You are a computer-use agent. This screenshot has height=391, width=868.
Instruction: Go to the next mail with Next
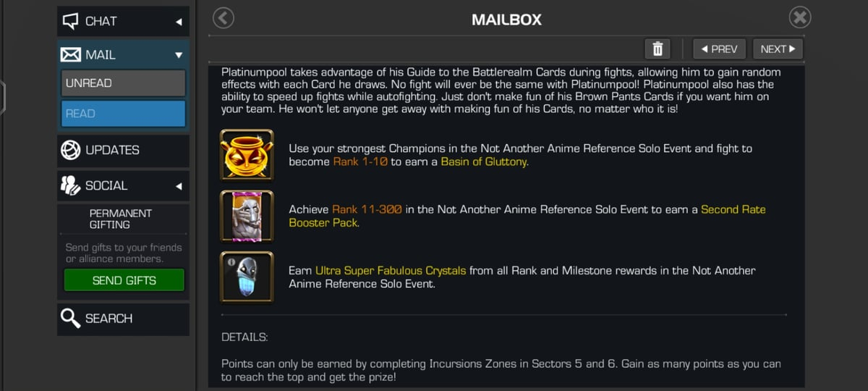[x=778, y=49]
